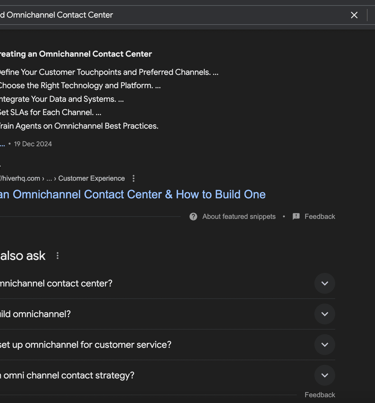Screen dimensions: 375x403
Task: Click the Feedback text beside featured snippets
Action: coord(320,217)
